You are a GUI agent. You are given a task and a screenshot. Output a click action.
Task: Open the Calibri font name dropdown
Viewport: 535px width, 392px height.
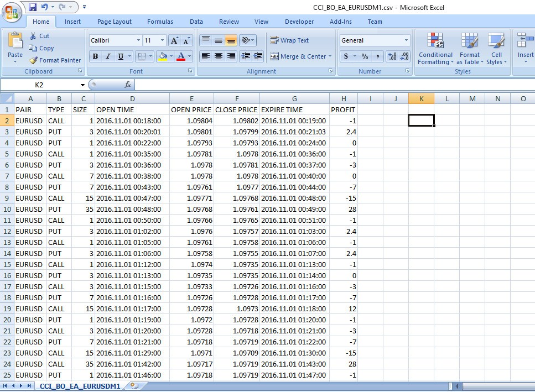[138, 40]
